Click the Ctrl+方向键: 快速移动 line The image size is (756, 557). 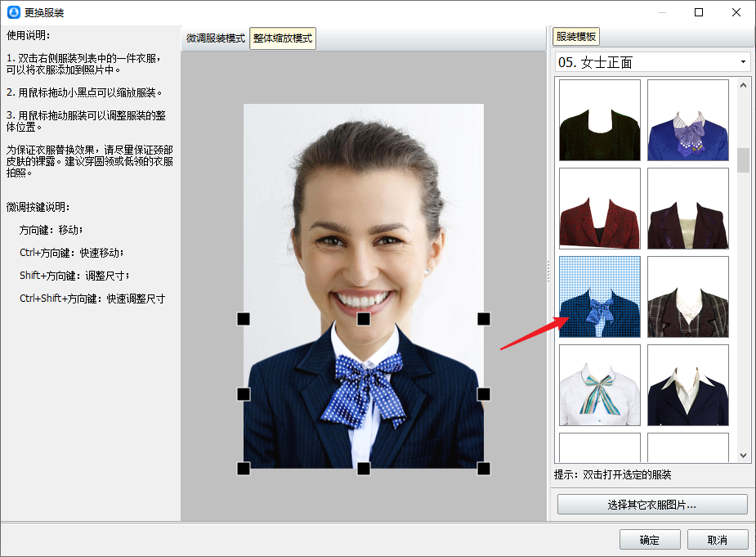(x=72, y=253)
